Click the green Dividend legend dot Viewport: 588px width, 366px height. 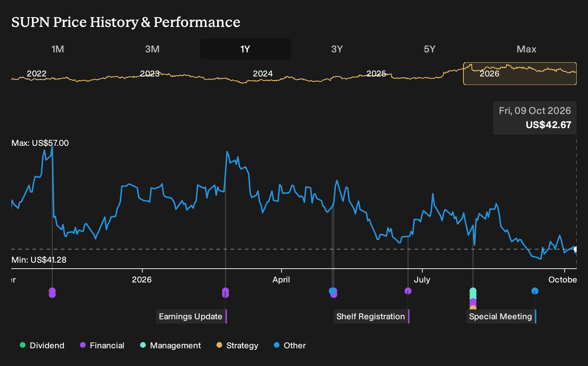[x=23, y=345]
